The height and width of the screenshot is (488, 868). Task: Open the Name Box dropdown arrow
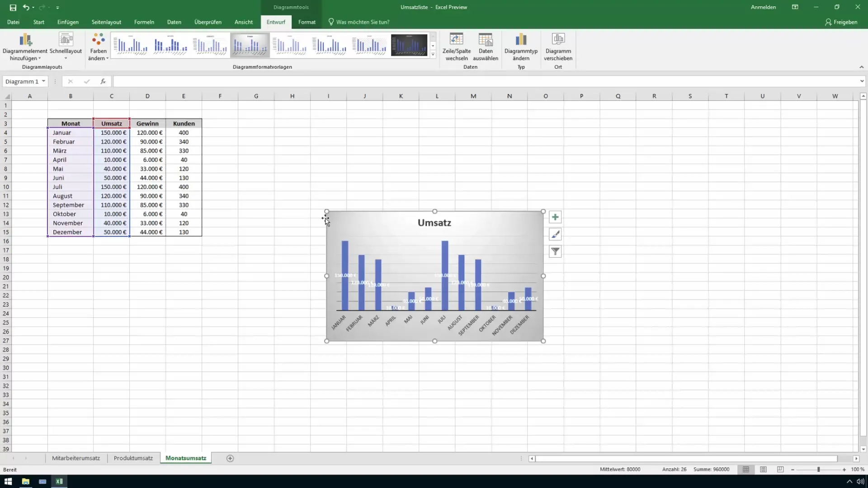coord(43,81)
